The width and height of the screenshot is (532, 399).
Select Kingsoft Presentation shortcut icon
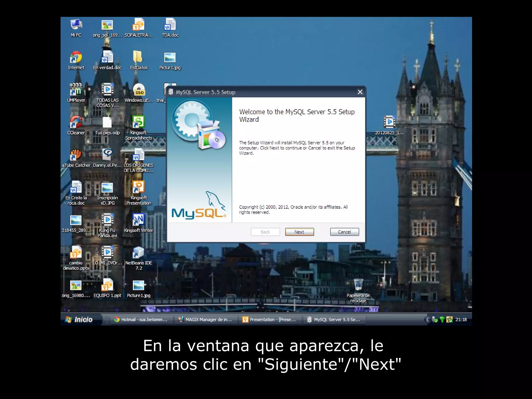pyautogui.click(x=139, y=193)
